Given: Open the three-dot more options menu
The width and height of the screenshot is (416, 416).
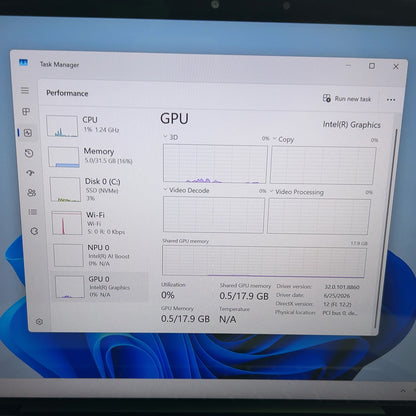Looking at the screenshot, I should 391,100.
